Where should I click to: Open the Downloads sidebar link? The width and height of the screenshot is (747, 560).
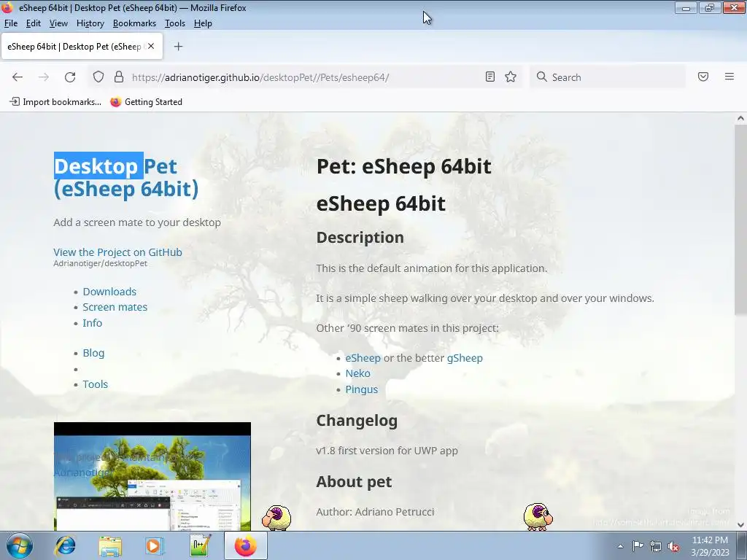coord(109,292)
